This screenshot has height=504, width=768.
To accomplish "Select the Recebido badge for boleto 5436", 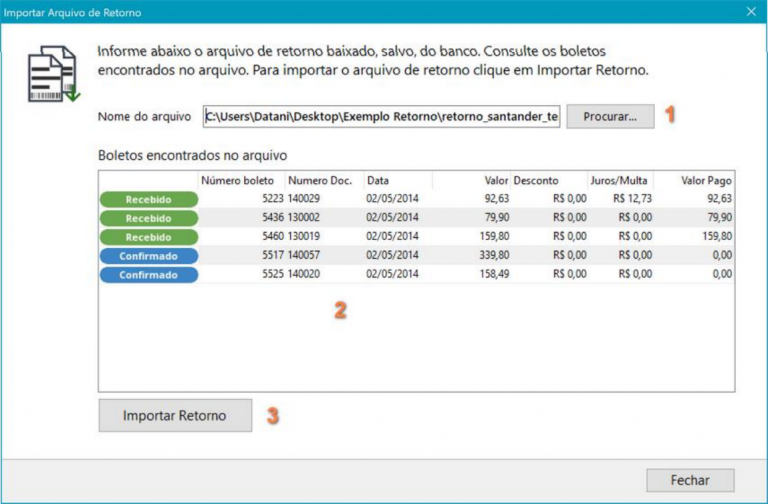I will point(148,218).
